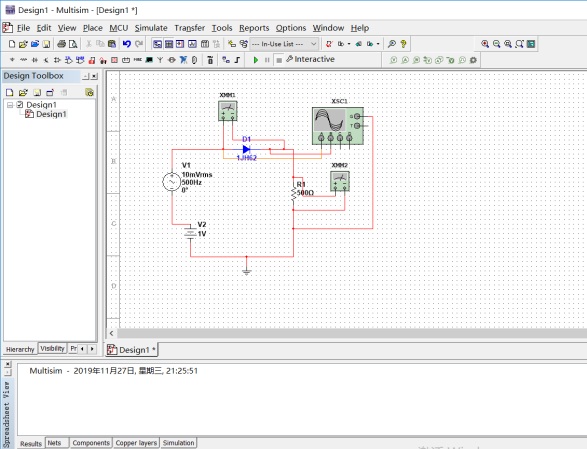Place an Indicator component icon

tap(115, 60)
